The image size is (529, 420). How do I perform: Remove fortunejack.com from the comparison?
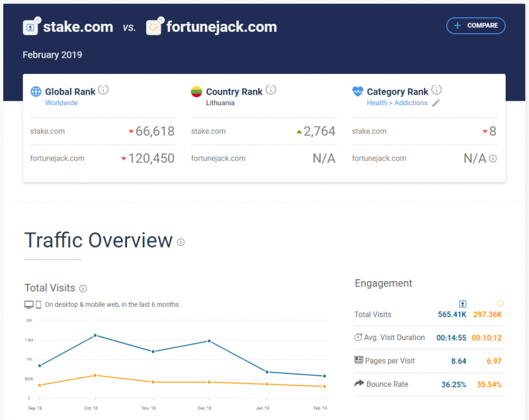161,20
